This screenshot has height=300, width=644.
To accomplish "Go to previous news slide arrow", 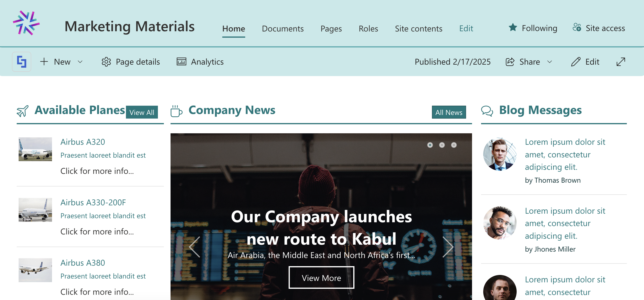I will coord(194,247).
